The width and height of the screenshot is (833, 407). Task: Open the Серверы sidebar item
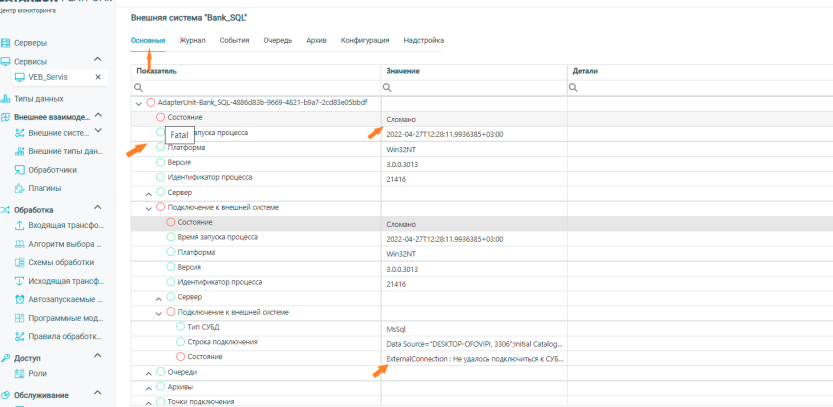tap(30, 43)
